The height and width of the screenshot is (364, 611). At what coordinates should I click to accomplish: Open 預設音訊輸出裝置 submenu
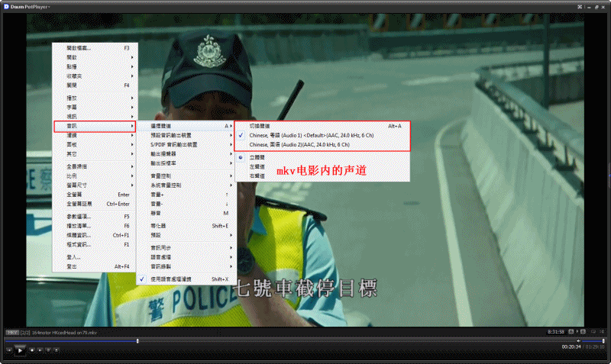pyautogui.click(x=186, y=136)
